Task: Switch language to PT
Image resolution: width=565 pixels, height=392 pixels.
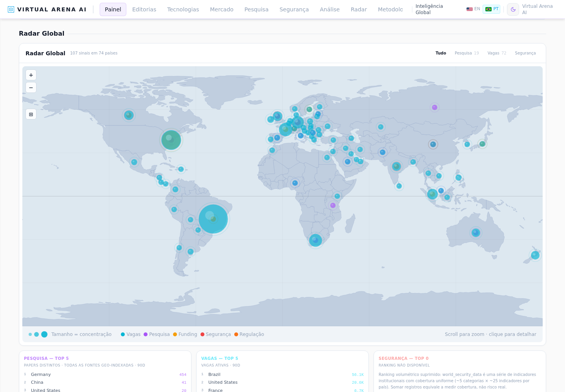Action: (492, 9)
